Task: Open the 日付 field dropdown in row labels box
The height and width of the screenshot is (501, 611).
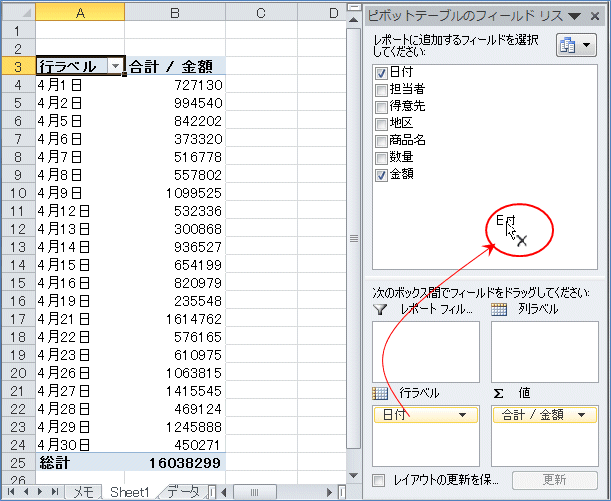Action: [463, 415]
